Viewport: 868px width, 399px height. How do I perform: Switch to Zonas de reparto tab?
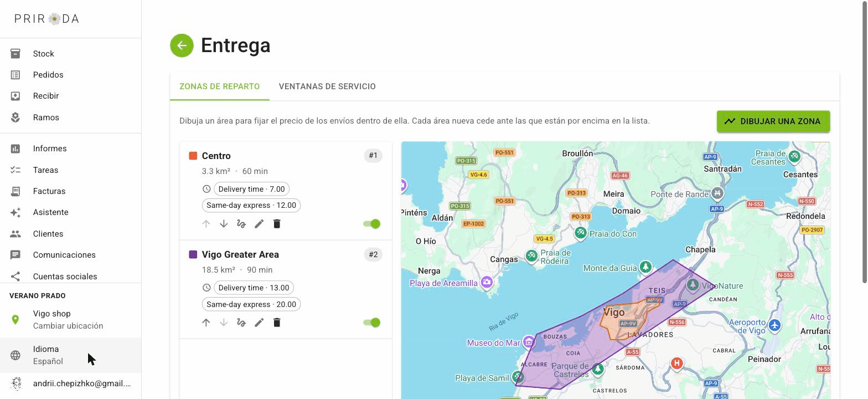pos(220,86)
